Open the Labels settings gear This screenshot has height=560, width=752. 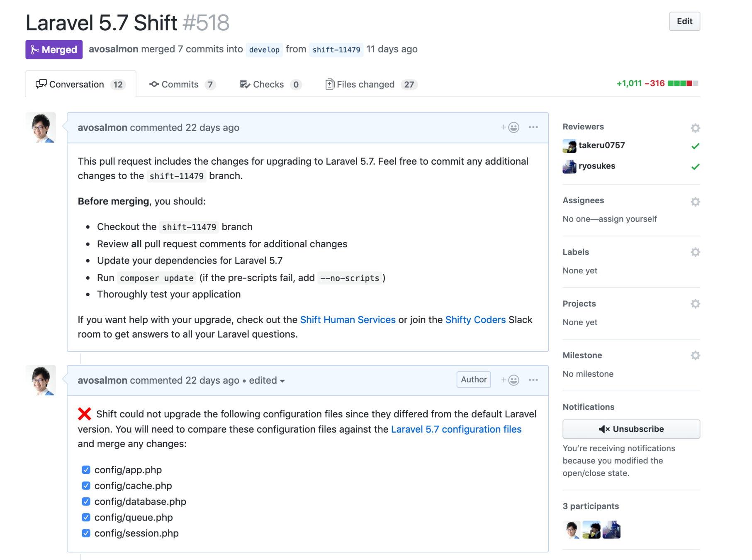(x=695, y=252)
